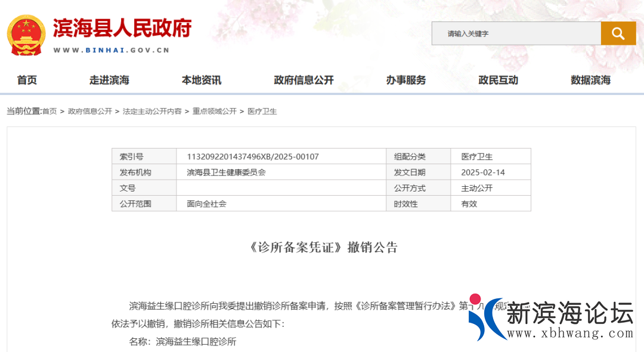Open the 办事服务 menu

click(x=406, y=80)
